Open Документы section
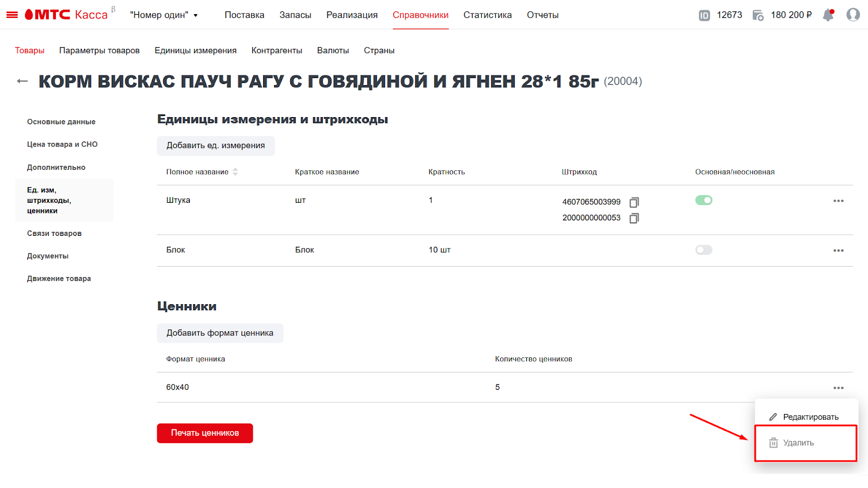 point(48,256)
